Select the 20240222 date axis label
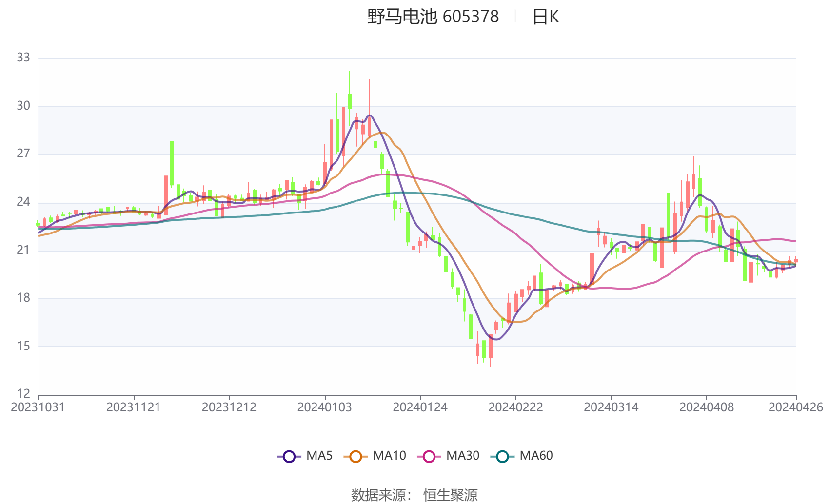Screen dimensions: 829x504 click(x=515, y=407)
